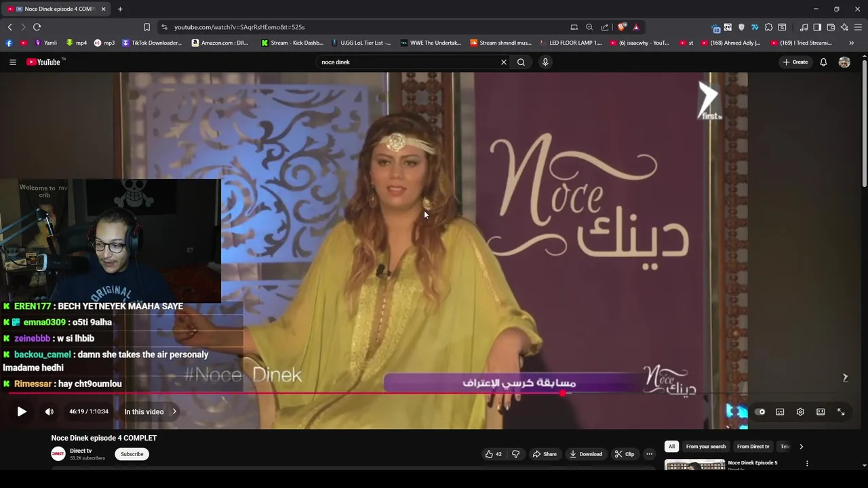Open the Brave Wallet icon
Image resolution: width=868 pixels, height=488 pixels.
pos(831,27)
